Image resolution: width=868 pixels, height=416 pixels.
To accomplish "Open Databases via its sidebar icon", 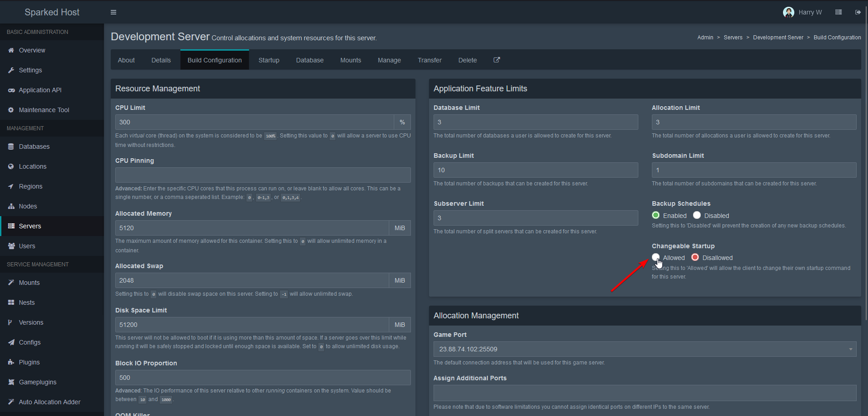I will click(10, 146).
